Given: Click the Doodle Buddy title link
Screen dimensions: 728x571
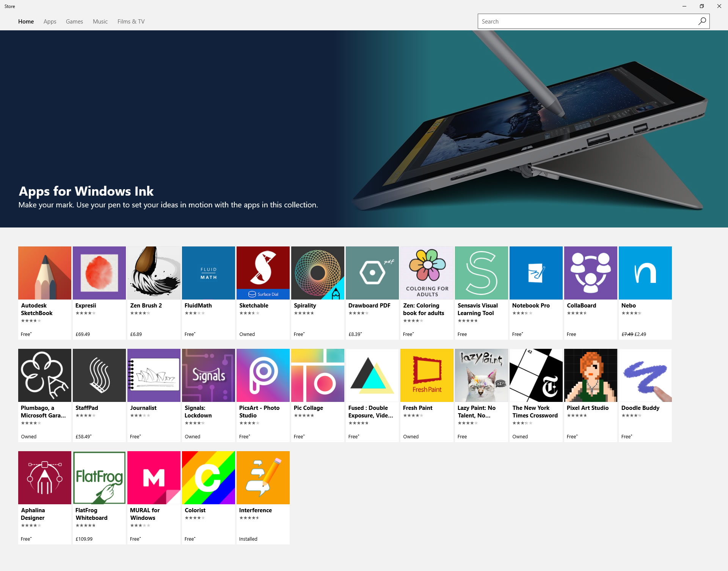Looking at the screenshot, I should click(x=640, y=408).
